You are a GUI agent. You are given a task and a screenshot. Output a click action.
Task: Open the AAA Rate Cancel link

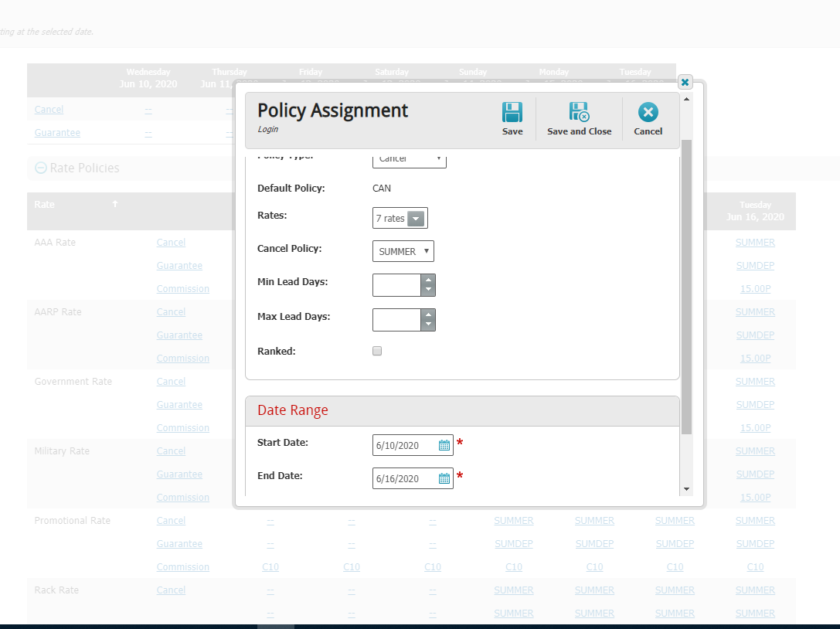coord(171,242)
